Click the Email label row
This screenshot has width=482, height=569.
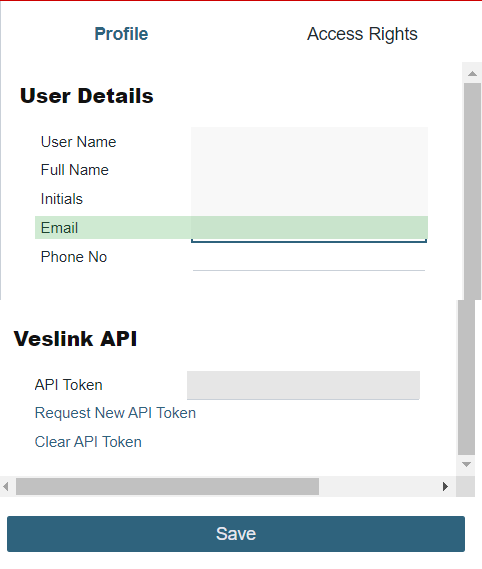tap(231, 228)
